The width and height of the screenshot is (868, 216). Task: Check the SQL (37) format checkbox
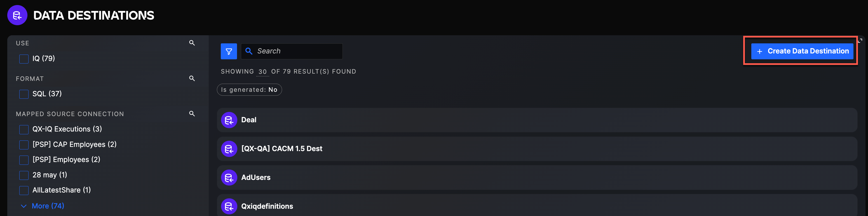[x=24, y=94]
